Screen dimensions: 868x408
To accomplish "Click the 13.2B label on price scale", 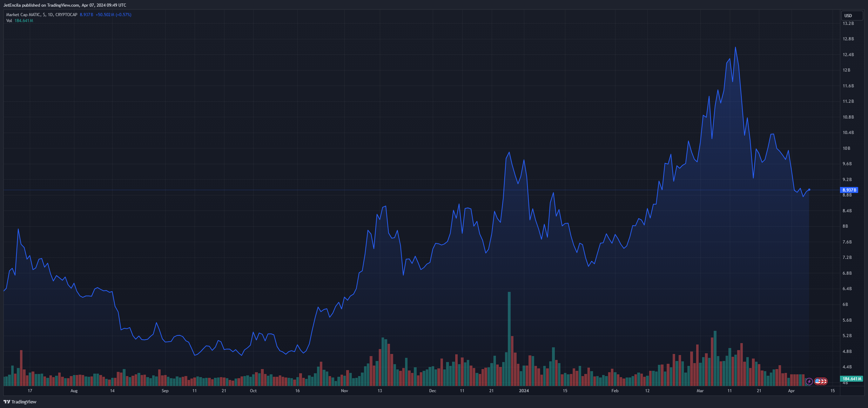I will coord(848,24).
